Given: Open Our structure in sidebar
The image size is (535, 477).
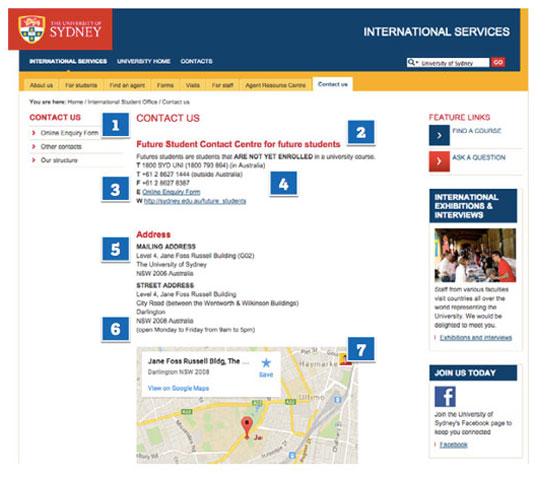Looking at the screenshot, I should point(59,160).
